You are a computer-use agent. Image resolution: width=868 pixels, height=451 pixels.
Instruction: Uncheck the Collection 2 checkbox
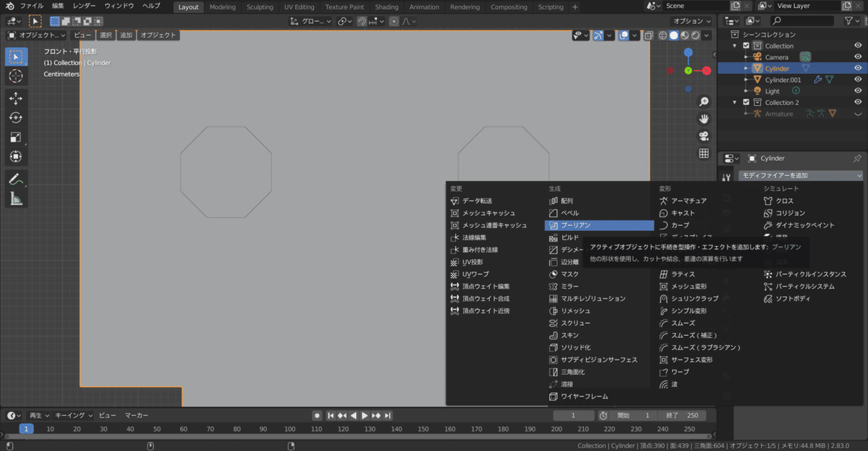pos(746,102)
